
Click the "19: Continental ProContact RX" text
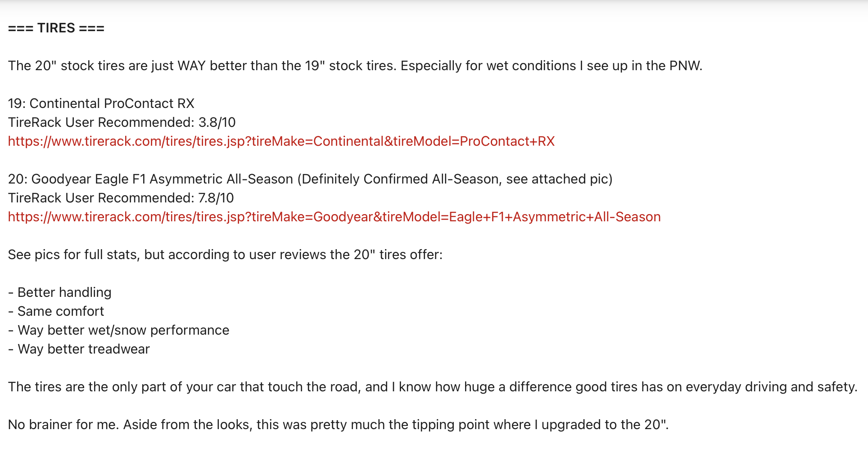coord(101,103)
